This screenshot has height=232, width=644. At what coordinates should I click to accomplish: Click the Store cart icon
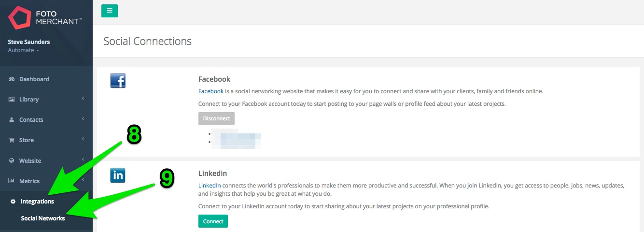point(12,140)
